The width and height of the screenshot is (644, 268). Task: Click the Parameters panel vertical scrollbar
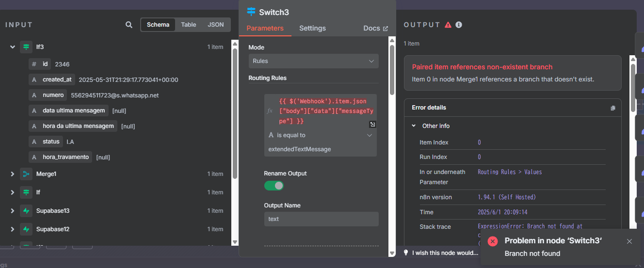(392, 70)
